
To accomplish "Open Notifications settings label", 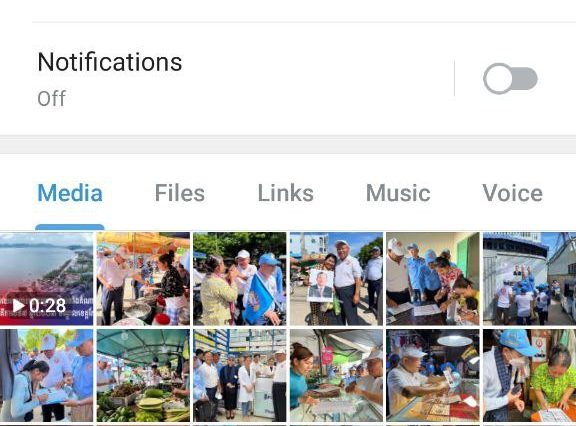I will [110, 62].
